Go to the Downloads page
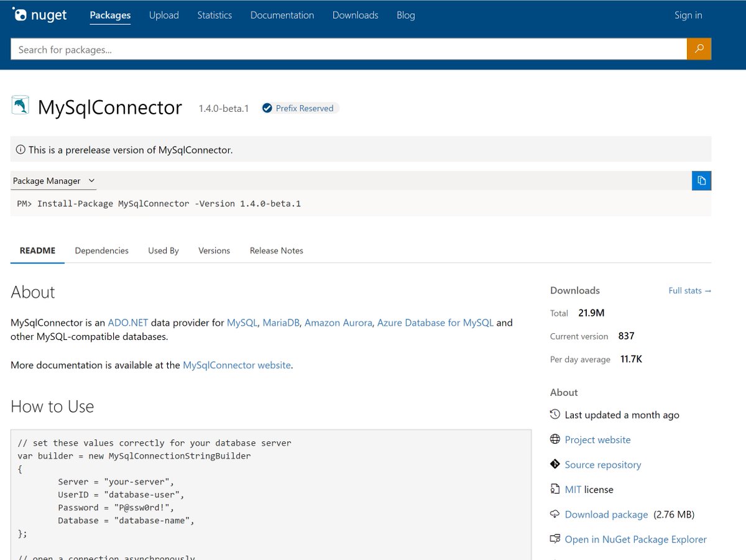Image resolution: width=746 pixels, height=560 pixels. [356, 15]
